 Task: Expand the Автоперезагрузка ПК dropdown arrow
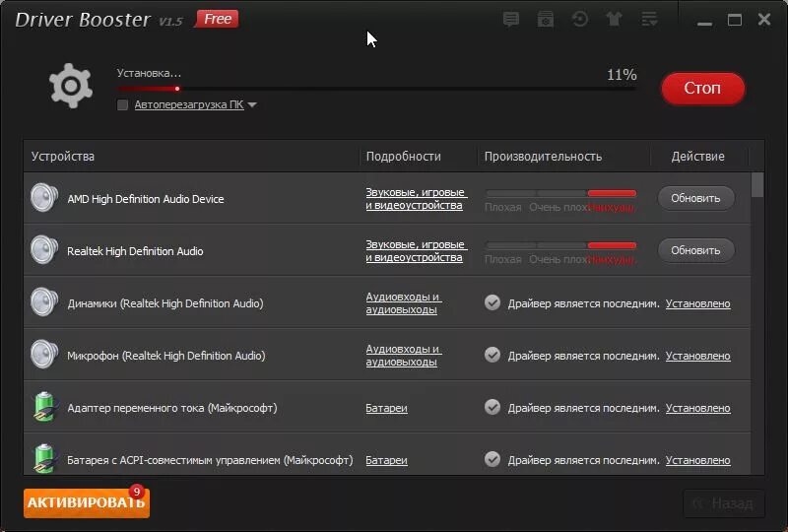252,104
